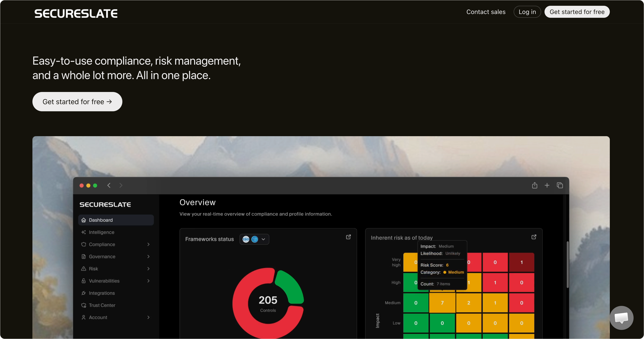
Task: Click the share icon in browser toolbar
Action: pos(535,185)
